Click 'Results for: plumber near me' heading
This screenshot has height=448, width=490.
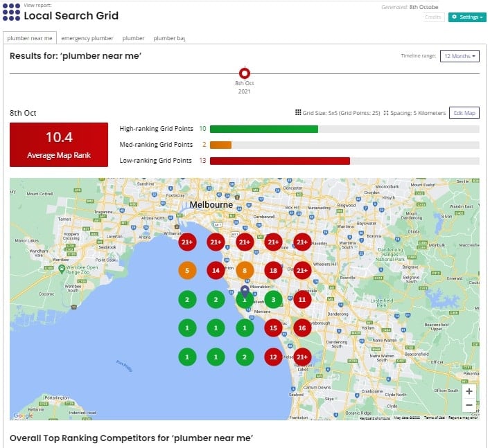[76, 56]
